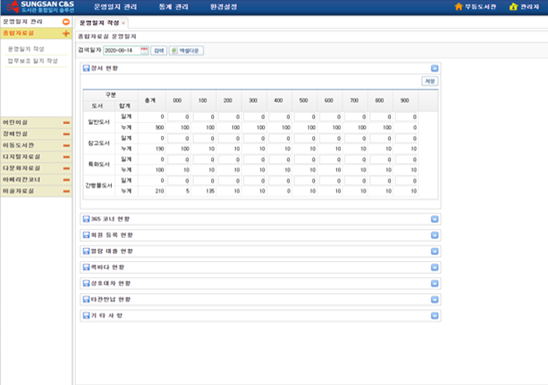Screen dimensions: 548x385
Task: Open 운영일지 작성 in the sidebar
Action: (x=26, y=49)
